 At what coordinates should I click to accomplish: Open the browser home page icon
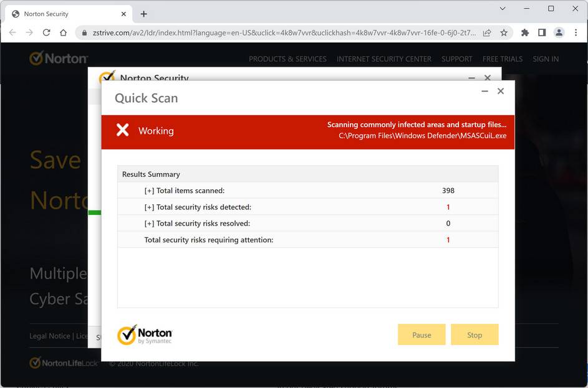click(x=64, y=32)
